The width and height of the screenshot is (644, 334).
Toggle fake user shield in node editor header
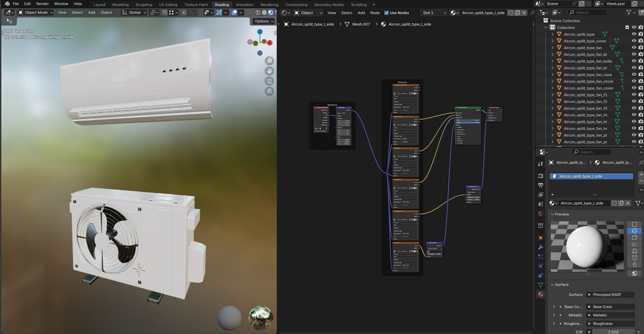click(x=511, y=13)
